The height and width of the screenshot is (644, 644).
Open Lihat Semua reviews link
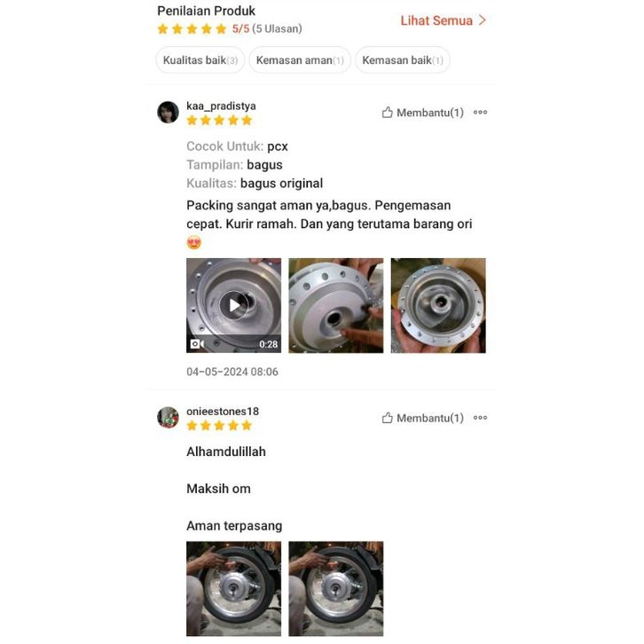[x=436, y=20]
